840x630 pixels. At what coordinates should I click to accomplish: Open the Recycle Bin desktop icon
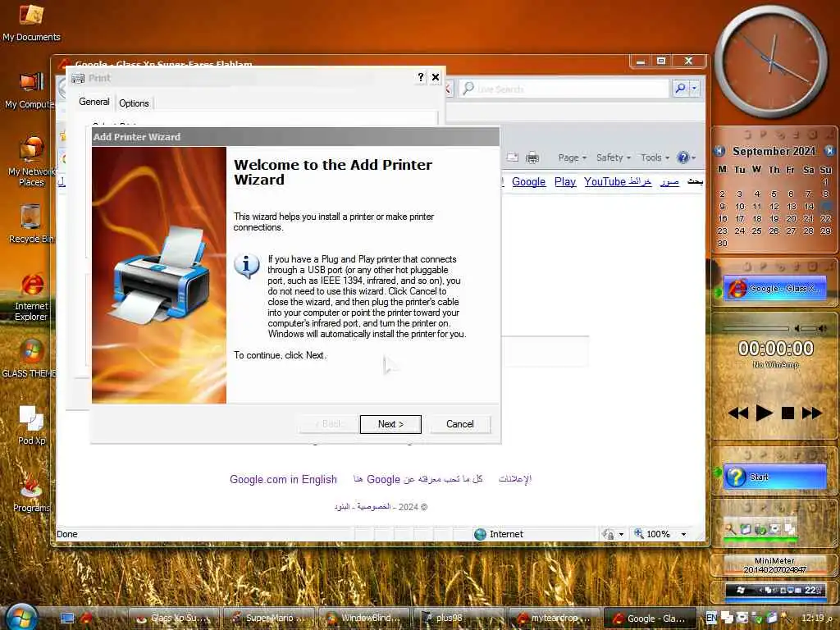pos(31,223)
